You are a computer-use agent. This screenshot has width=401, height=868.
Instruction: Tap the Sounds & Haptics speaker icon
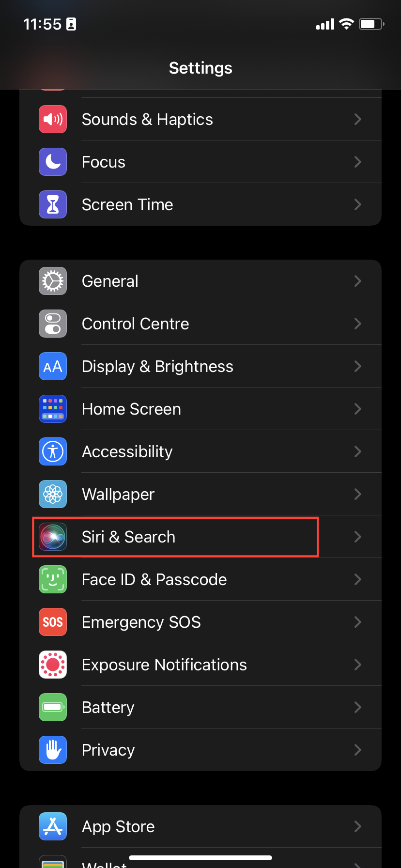coord(53,119)
